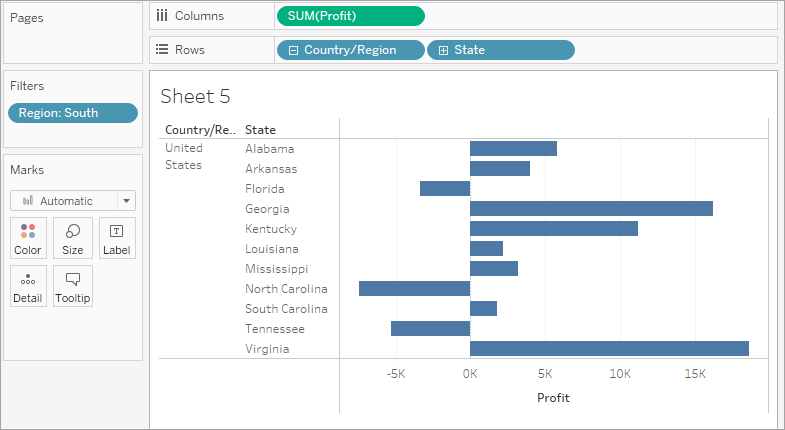This screenshot has width=785, height=430.
Task: Click the Sheet 5 title
Action: 195,96
